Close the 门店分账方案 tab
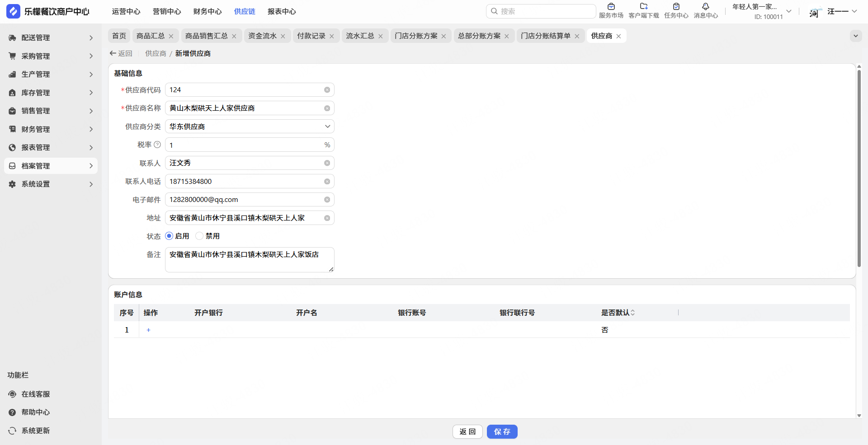Image resolution: width=868 pixels, height=445 pixels. pyautogui.click(x=443, y=36)
